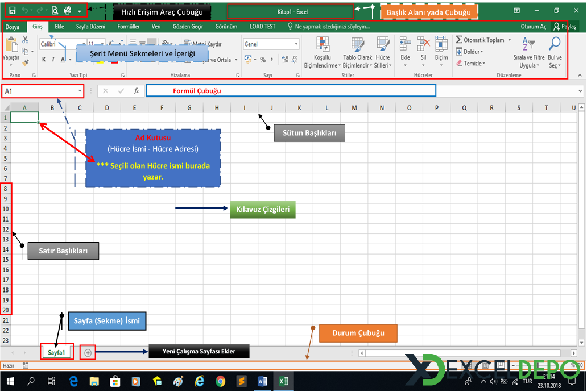
Task: Click the Redo arrow icon
Action: pyautogui.click(x=39, y=10)
